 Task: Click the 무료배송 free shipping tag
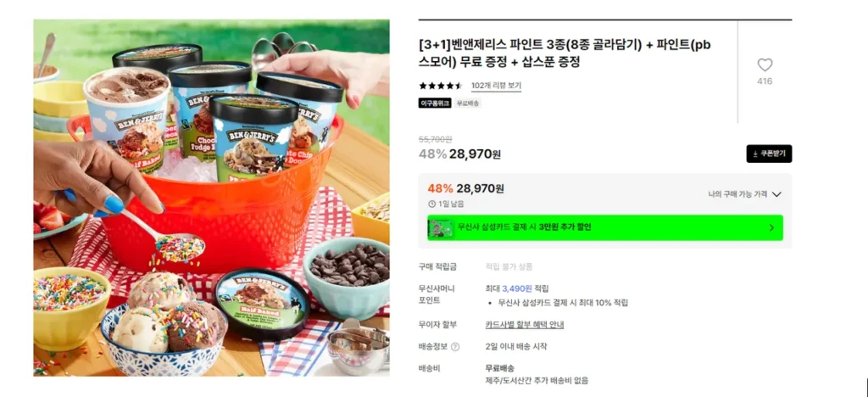pyautogui.click(x=468, y=103)
